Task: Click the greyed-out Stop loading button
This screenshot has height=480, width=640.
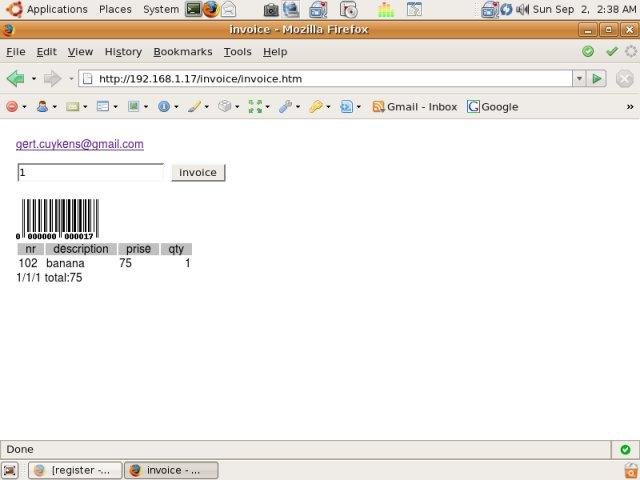Action: [x=624, y=78]
